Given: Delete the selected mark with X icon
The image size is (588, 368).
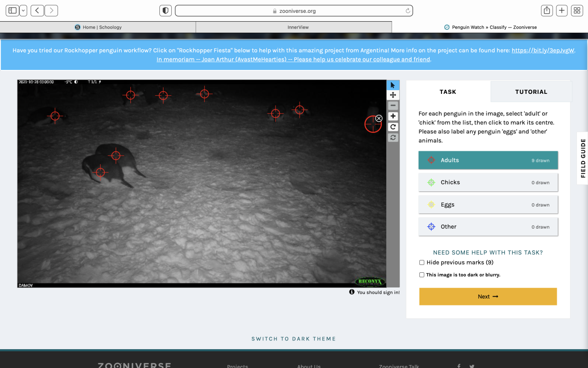Looking at the screenshot, I should tap(379, 118).
